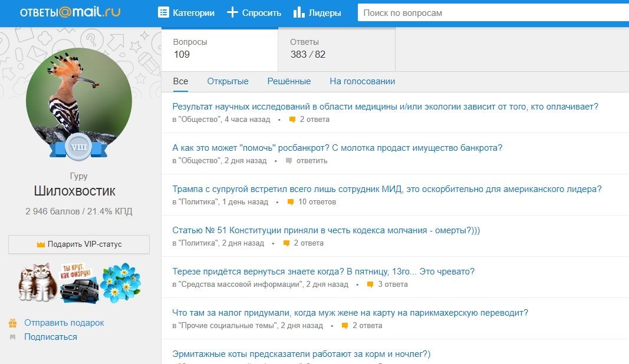Click the black jeep gift image

tap(78, 284)
